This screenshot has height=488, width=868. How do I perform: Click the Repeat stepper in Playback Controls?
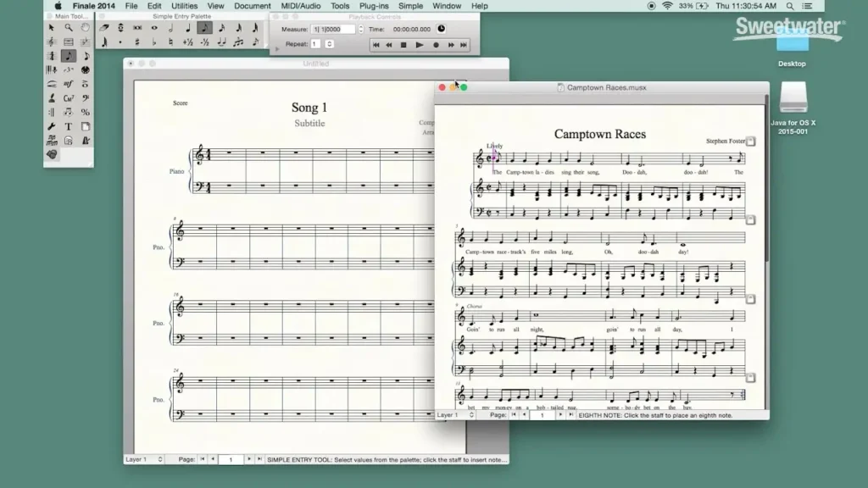coord(330,44)
